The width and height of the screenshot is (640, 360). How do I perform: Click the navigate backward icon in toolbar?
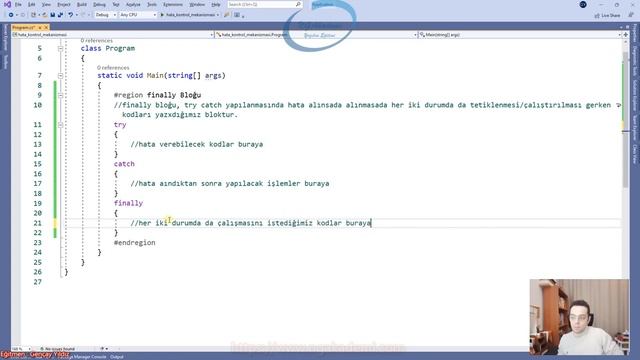[11, 15]
